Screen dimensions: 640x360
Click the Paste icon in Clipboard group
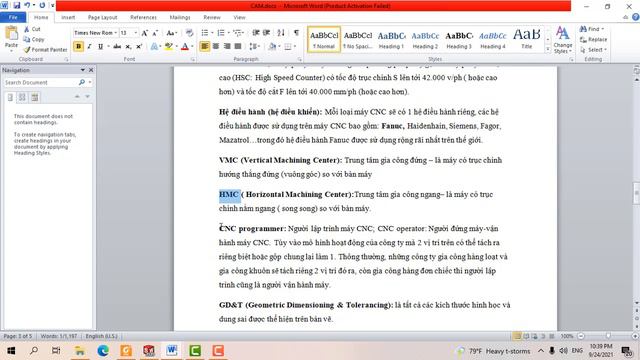pyautogui.click(x=11, y=33)
